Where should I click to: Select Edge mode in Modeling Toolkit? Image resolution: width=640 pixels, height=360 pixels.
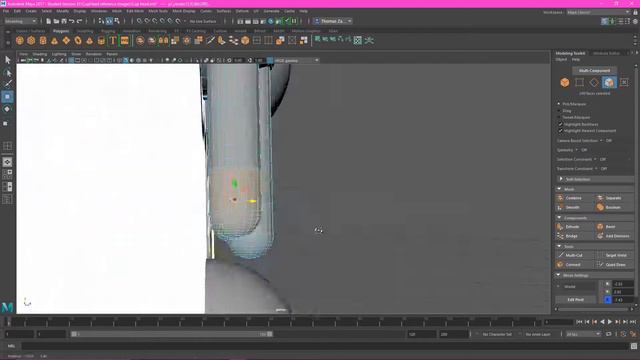point(594,82)
